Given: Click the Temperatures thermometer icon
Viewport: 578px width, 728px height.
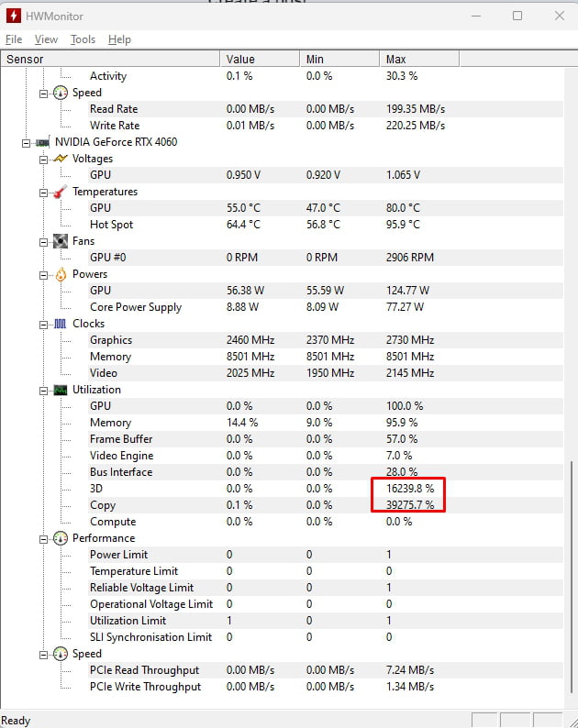Looking at the screenshot, I should click(x=61, y=192).
